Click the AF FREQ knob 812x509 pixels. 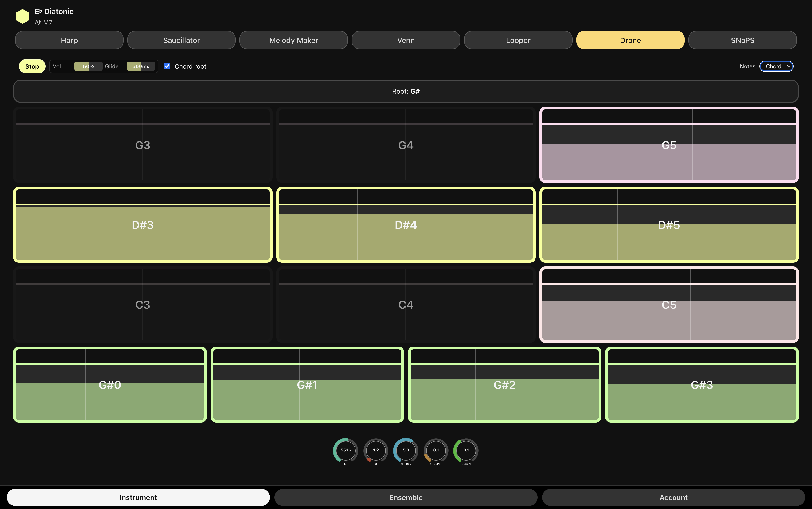pos(406,450)
